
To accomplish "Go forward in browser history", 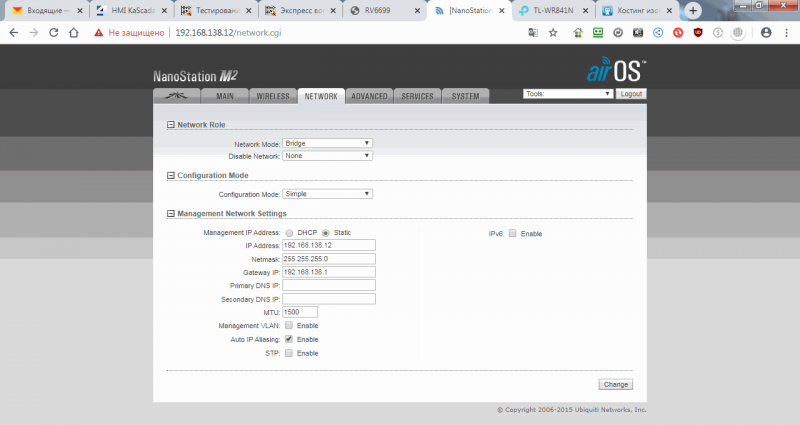I will tap(34, 33).
